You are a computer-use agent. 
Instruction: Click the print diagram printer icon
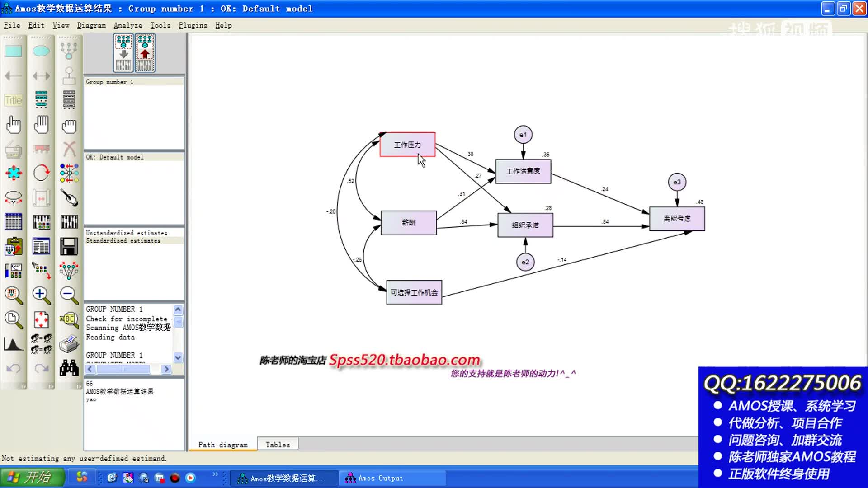(69, 344)
